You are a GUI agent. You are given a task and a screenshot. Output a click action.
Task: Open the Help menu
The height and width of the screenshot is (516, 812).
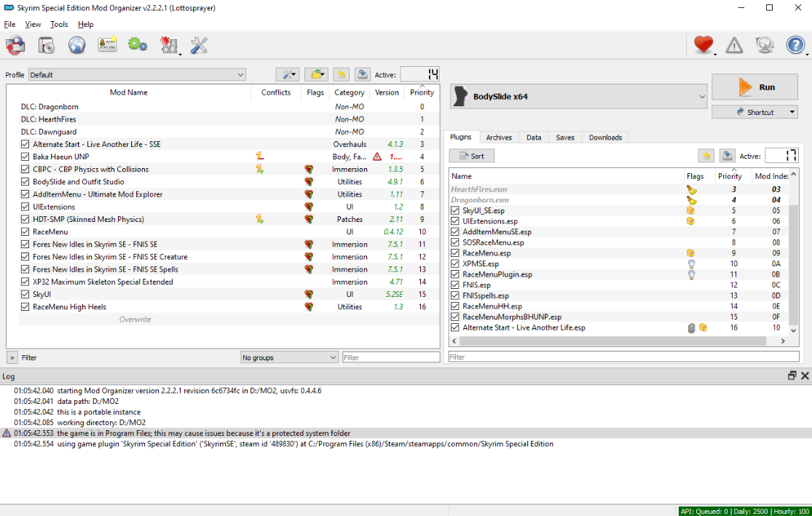point(85,24)
